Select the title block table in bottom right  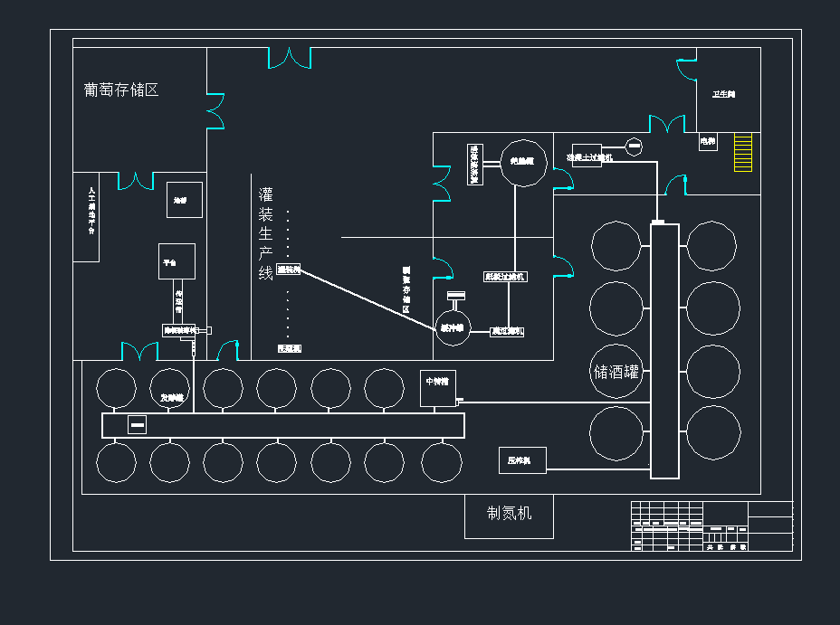[711, 526]
